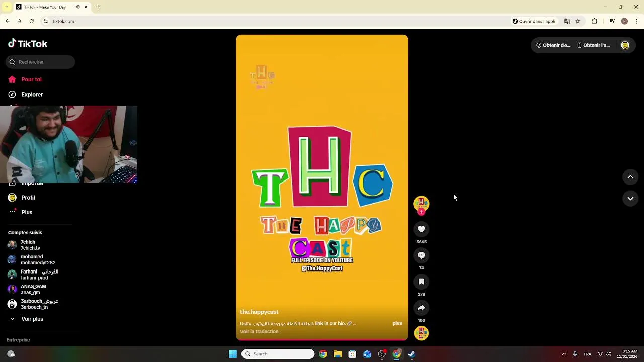The height and width of the screenshot is (362, 644).
Task: Click the translate page icon in address bar
Action: [x=567, y=21]
